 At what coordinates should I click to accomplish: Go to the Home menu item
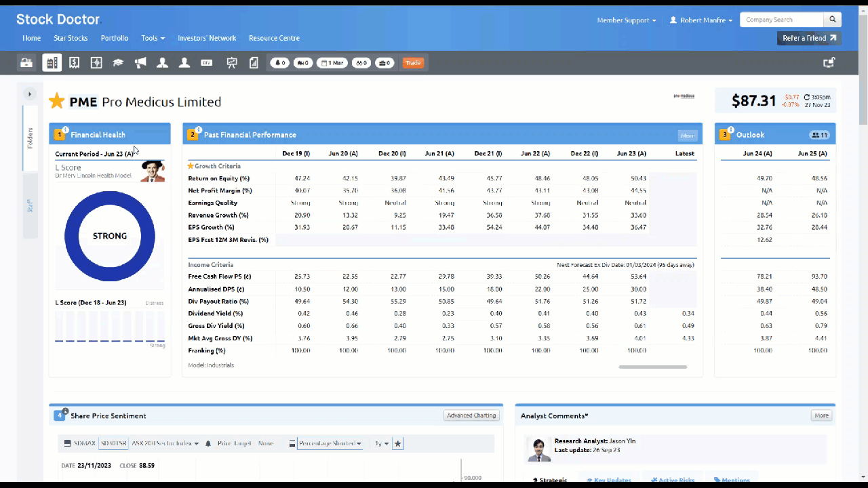(31, 38)
